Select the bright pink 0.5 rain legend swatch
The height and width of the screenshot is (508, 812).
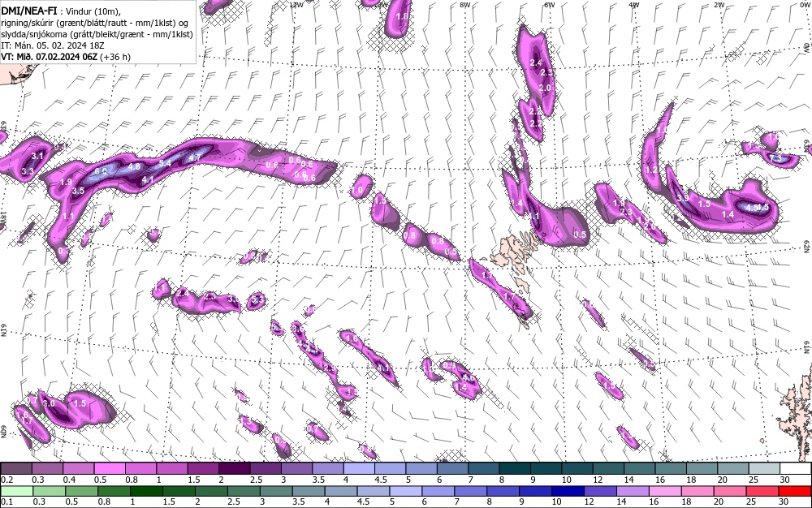[x=110, y=469]
